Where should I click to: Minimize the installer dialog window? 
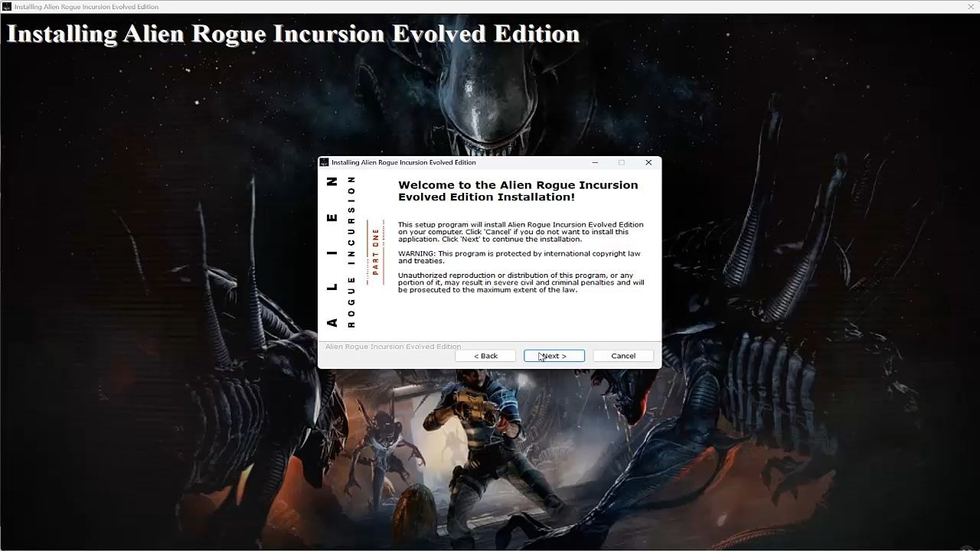[x=596, y=162]
